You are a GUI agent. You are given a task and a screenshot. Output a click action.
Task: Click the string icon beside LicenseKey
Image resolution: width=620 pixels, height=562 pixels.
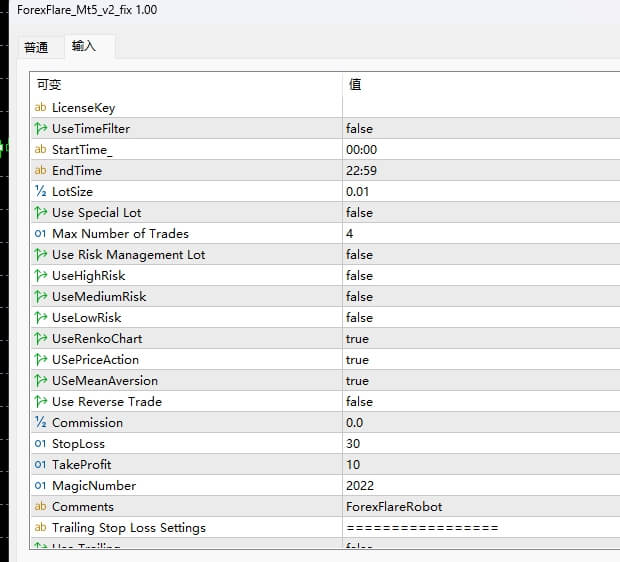(41, 108)
